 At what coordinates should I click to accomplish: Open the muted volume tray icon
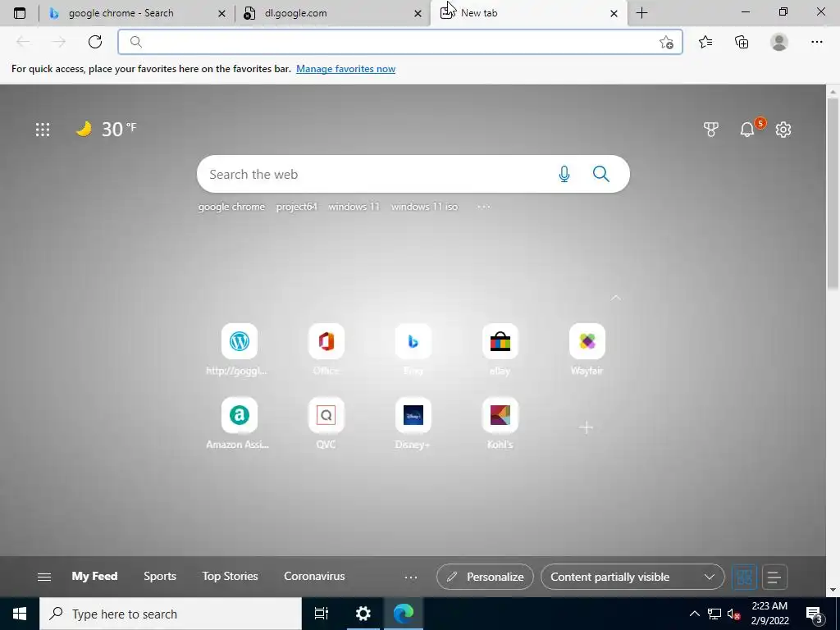733,614
